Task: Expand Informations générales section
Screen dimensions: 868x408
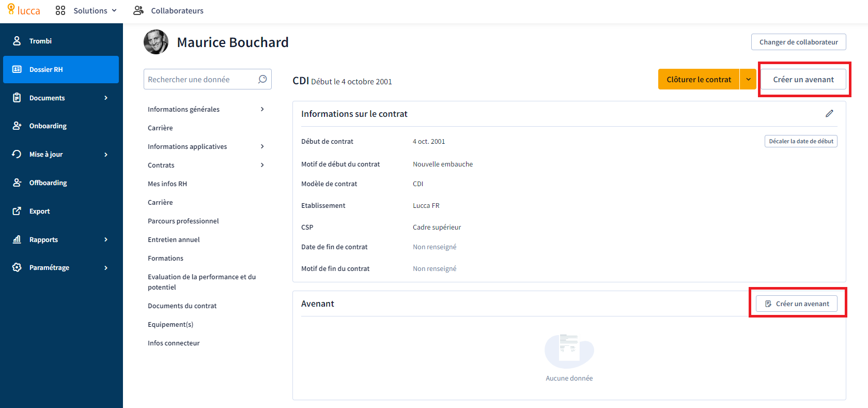Action: pyautogui.click(x=262, y=109)
